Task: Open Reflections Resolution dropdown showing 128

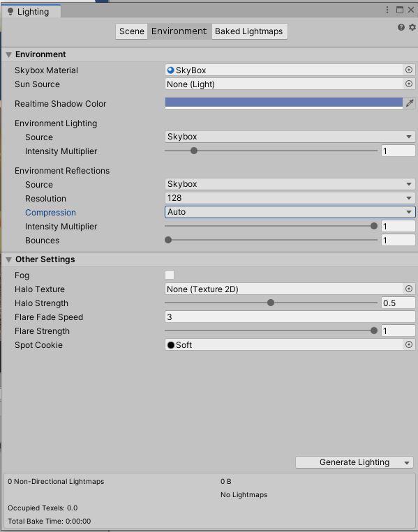Action: tap(290, 198)
